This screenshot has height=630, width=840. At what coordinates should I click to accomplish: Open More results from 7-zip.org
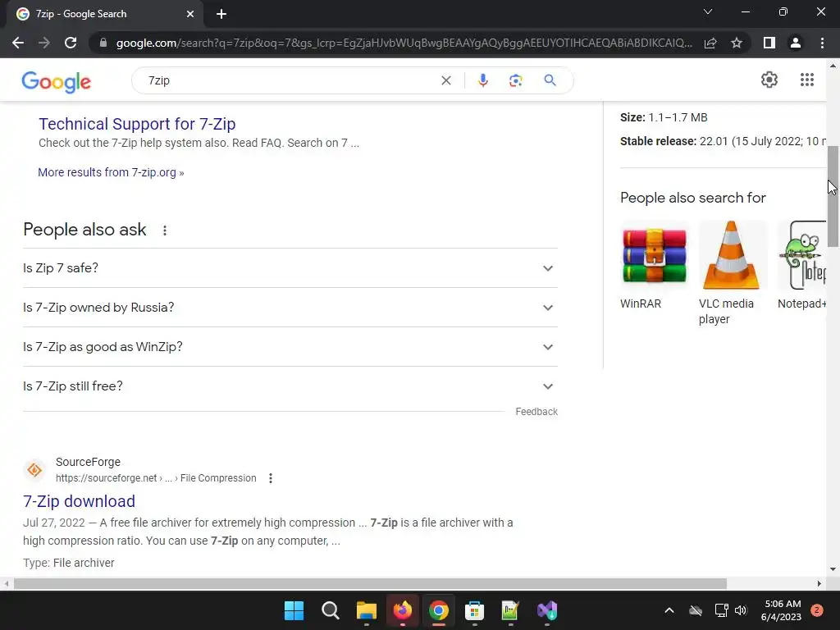[111, 172]
